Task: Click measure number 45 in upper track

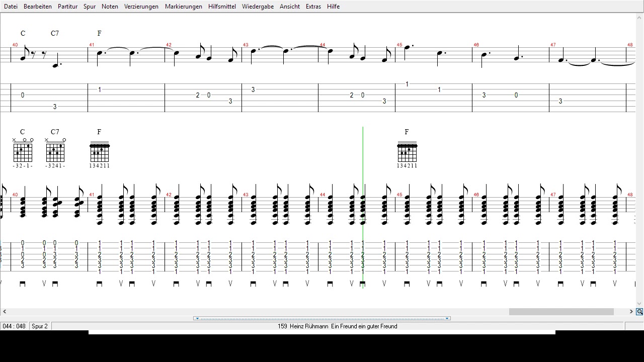Action: pyautogui.click(x=399, y=45)
